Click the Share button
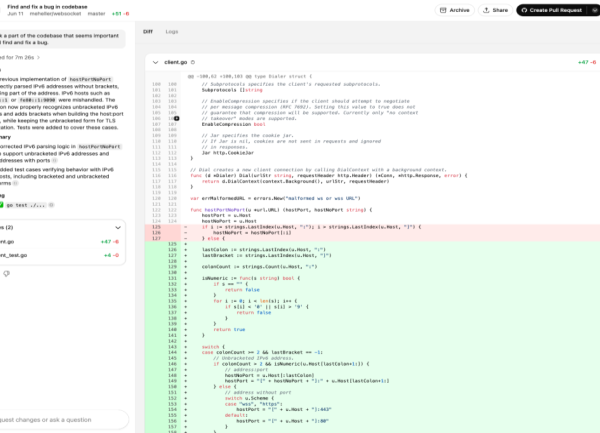 tap(495, 10)
